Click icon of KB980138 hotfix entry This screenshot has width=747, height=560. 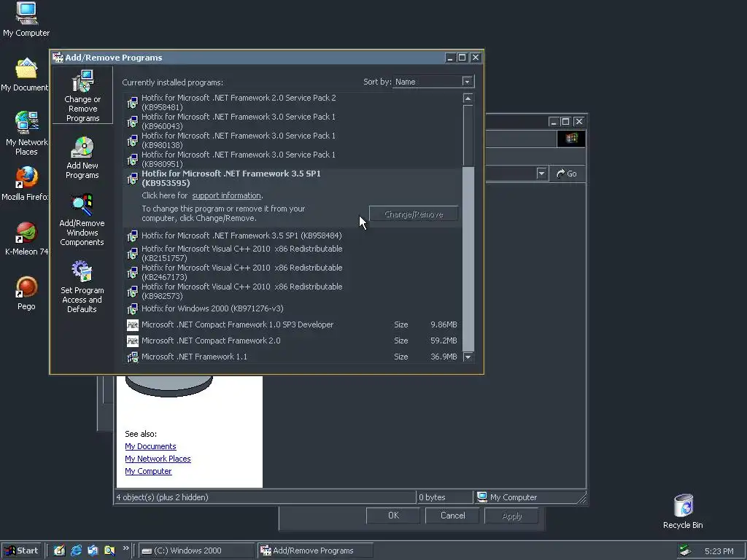point(133,141)
